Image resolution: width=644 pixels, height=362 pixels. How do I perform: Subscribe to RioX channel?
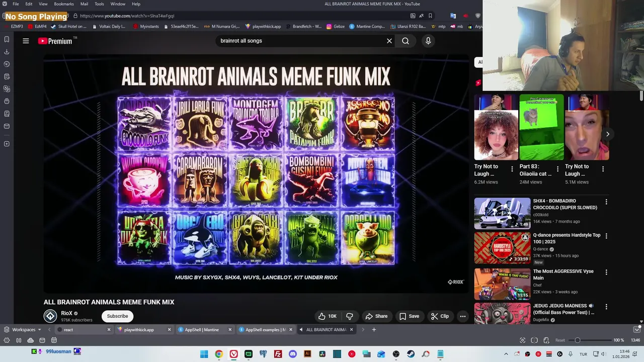[117, 316]
